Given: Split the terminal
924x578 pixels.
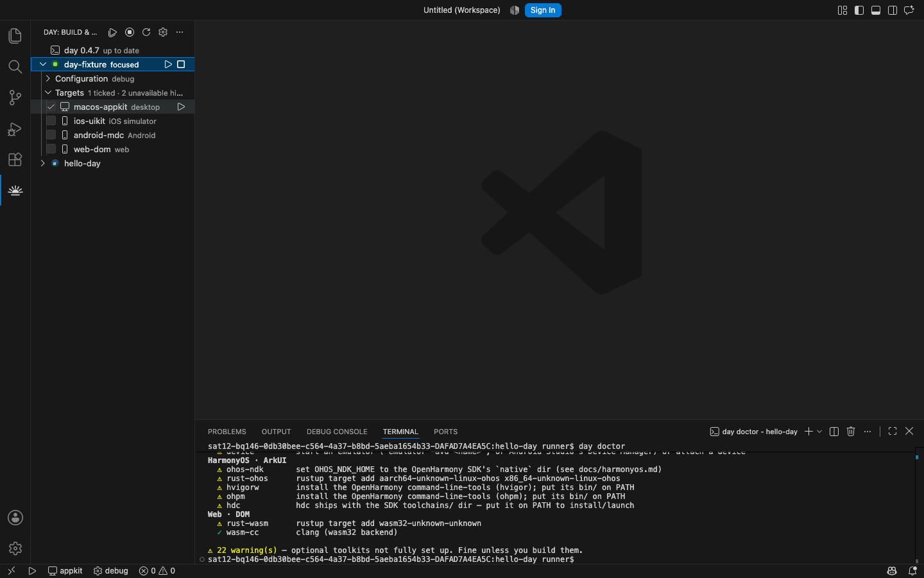Looking at the screenshot, I should (834, 432).
